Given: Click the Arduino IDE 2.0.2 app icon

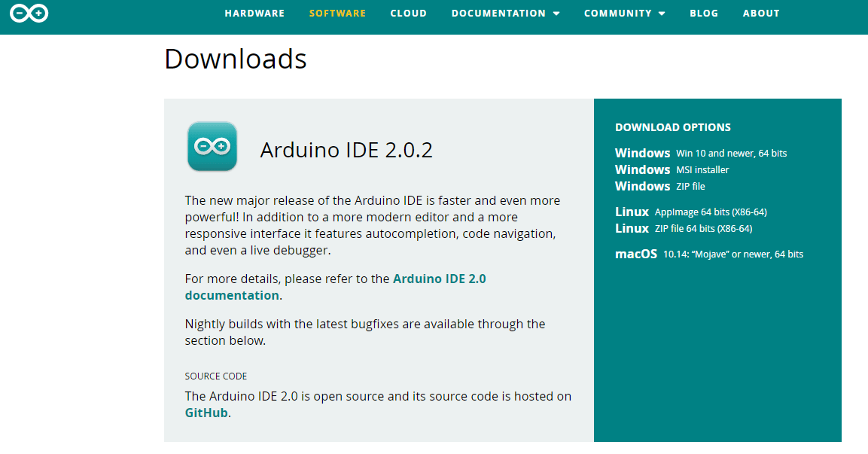Looking at the screenshot, I should coord(212,146).
